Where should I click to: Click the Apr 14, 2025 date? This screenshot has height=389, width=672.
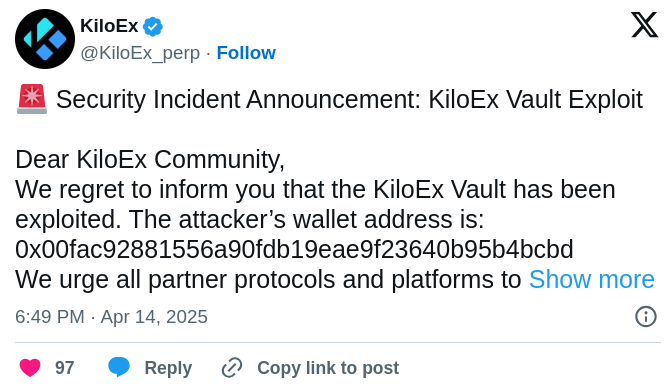[x=154, y=317]
